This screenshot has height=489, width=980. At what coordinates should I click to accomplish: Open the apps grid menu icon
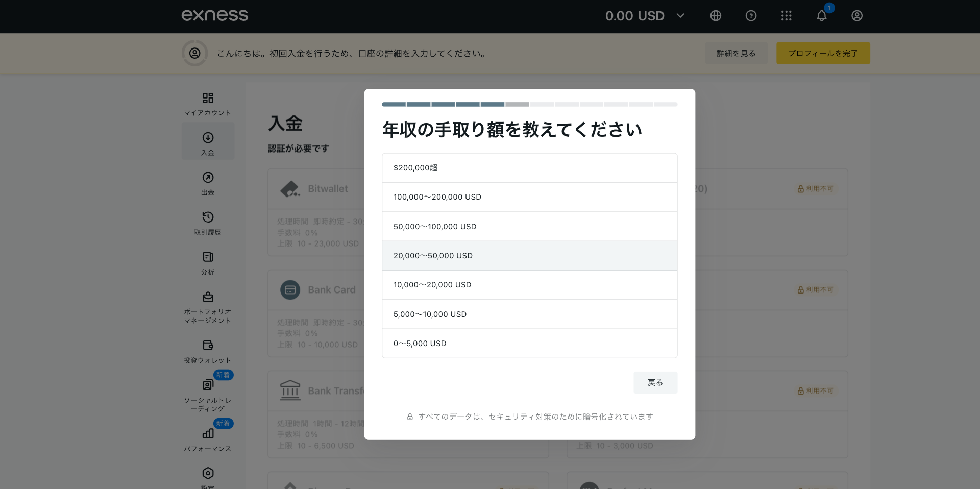[x=786, y=16]
